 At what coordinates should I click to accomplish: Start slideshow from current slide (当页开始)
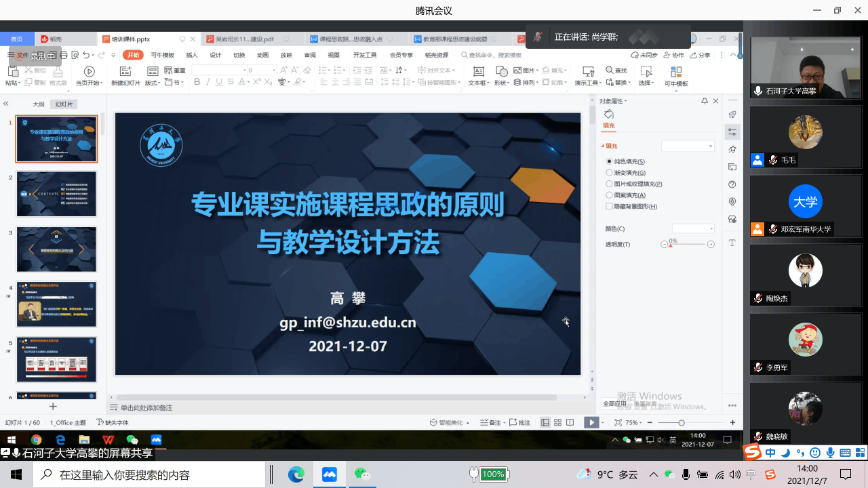(x=89, y=72)
